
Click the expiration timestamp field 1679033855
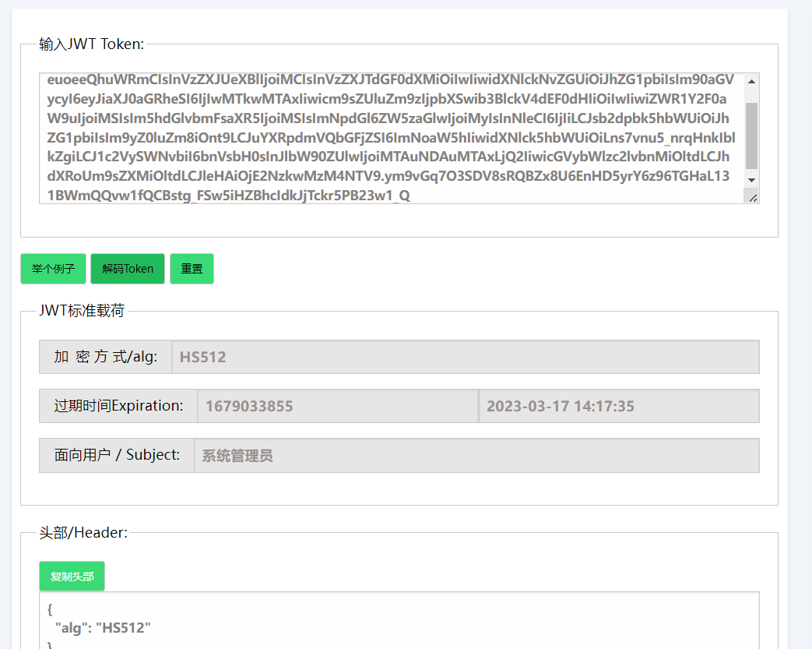[337, 406]
